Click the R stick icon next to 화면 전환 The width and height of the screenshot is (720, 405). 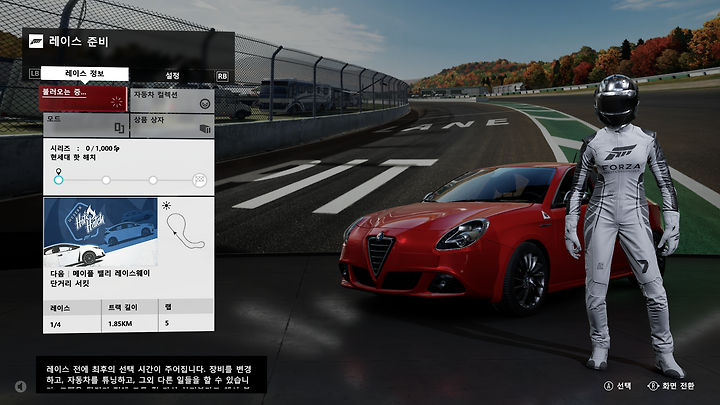pyautogui.click(x=653, y=386)
